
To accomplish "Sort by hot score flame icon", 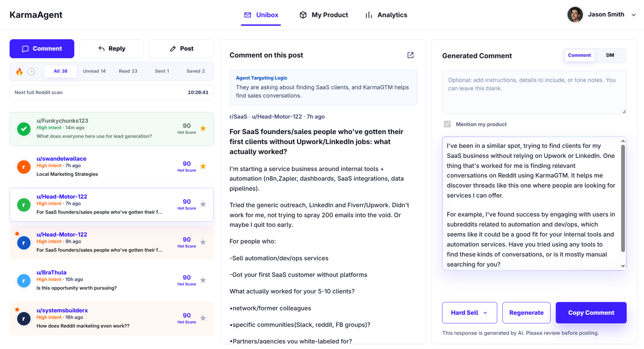I will (19, 71).
